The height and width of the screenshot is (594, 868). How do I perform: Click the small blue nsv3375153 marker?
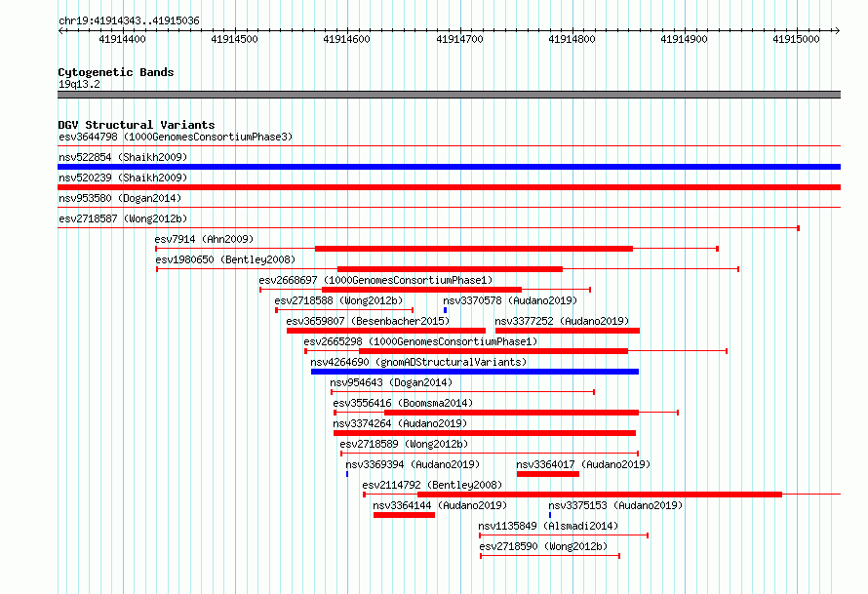[x=550, y=515]
